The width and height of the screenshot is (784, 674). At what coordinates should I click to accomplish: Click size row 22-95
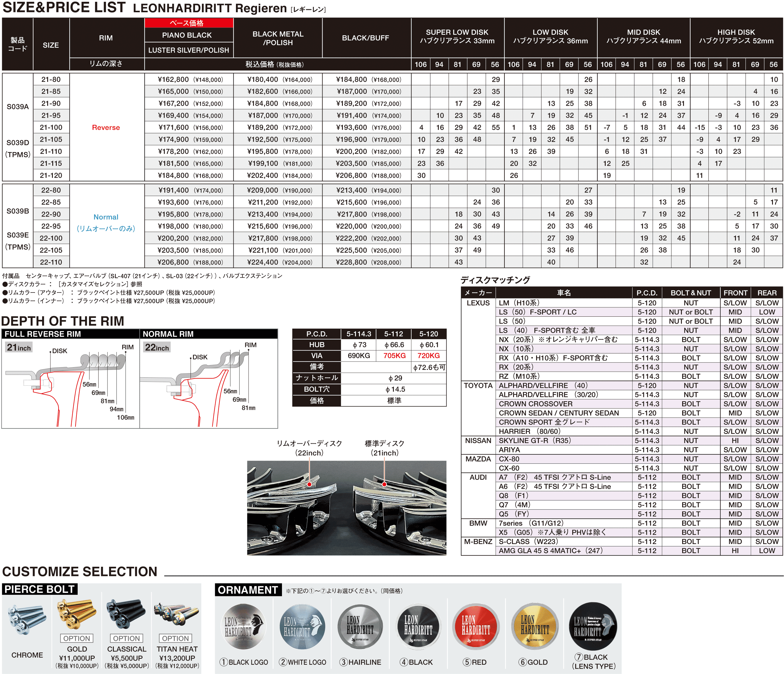click(408, 226)
